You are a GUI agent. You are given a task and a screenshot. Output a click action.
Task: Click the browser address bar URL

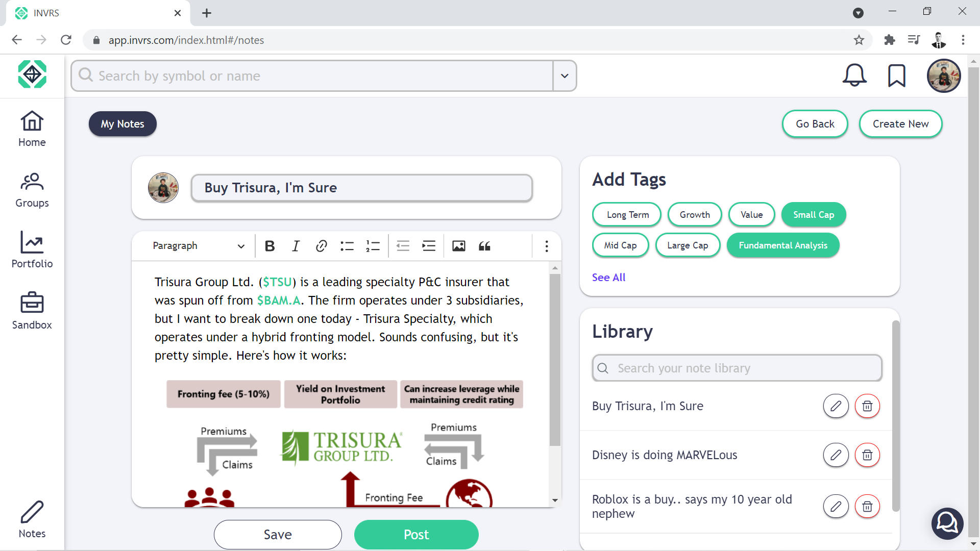point(186,40)
